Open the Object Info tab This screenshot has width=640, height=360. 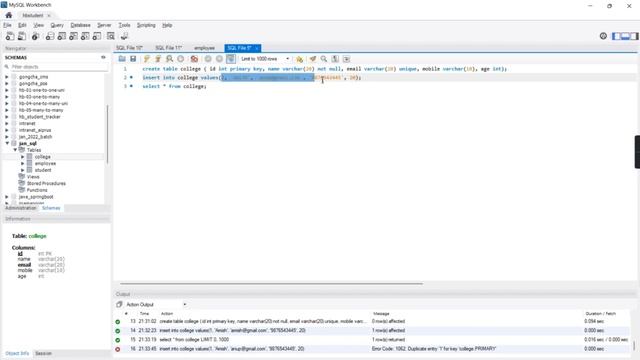(x=17, y=353)
